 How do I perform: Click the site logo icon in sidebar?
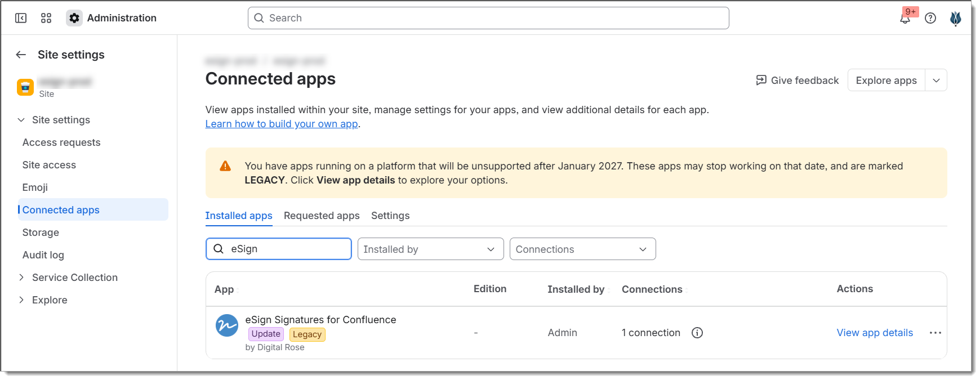25,87
